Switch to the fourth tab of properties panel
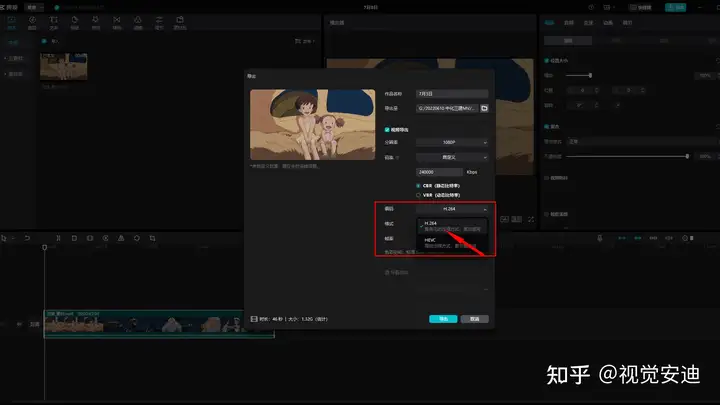 point(608,22)
